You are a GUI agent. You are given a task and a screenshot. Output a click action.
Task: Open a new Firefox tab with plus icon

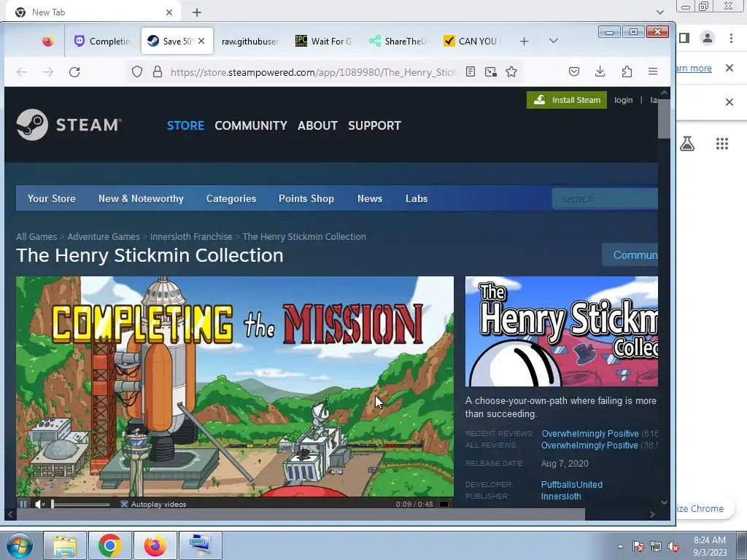(x=524, y=42)
